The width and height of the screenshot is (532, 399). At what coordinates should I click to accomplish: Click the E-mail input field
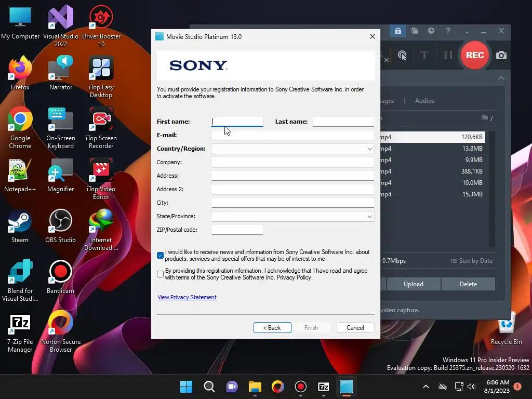coord(292,135)
